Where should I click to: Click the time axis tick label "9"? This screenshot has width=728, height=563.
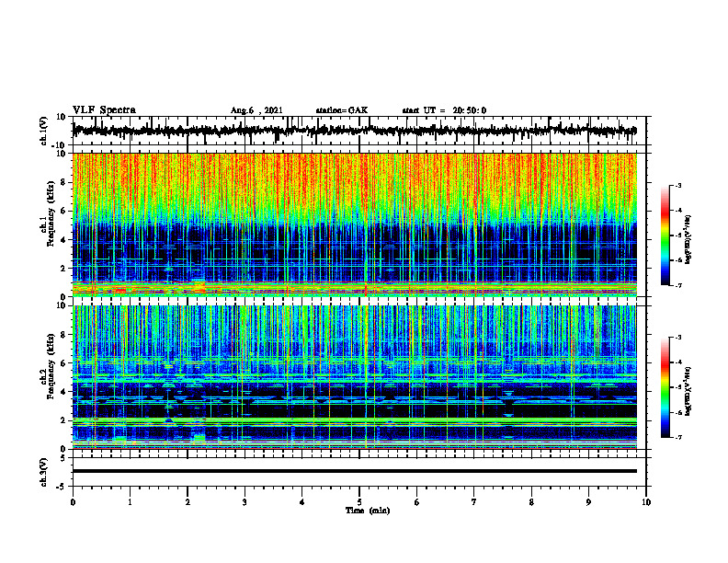click(588, 502)
